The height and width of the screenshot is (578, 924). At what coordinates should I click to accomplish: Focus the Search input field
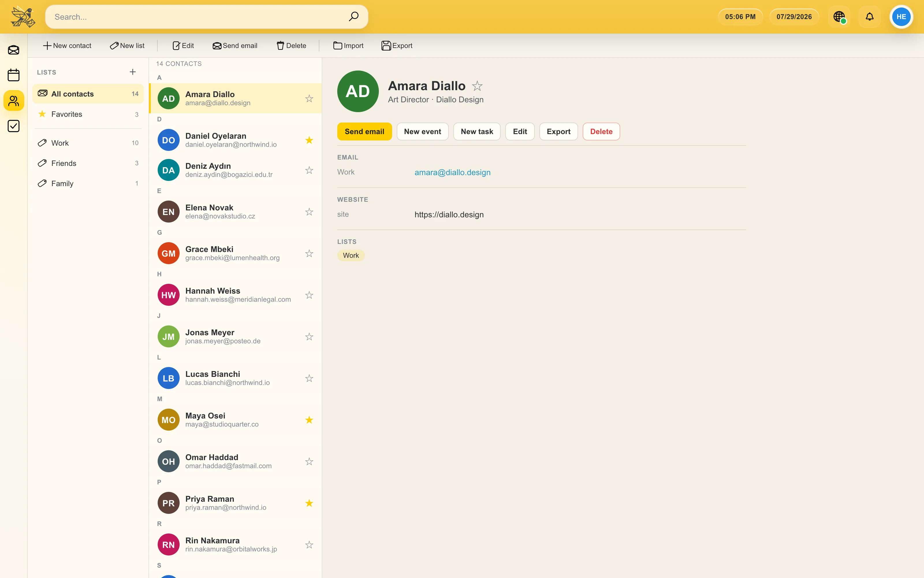pyautogui.click(x=206, y=17)
